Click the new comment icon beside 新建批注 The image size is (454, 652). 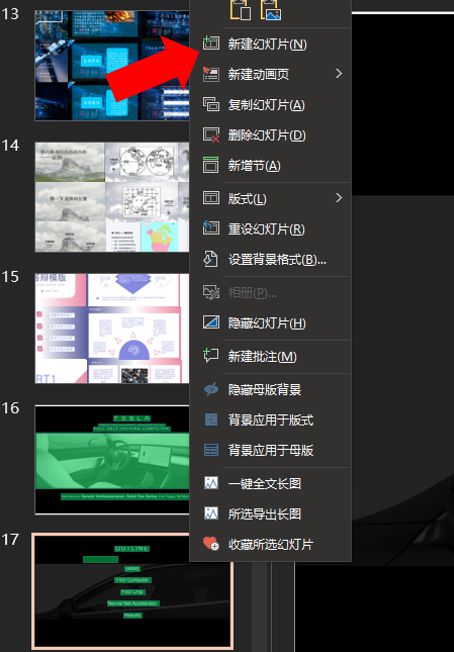[x=211, y=356]
